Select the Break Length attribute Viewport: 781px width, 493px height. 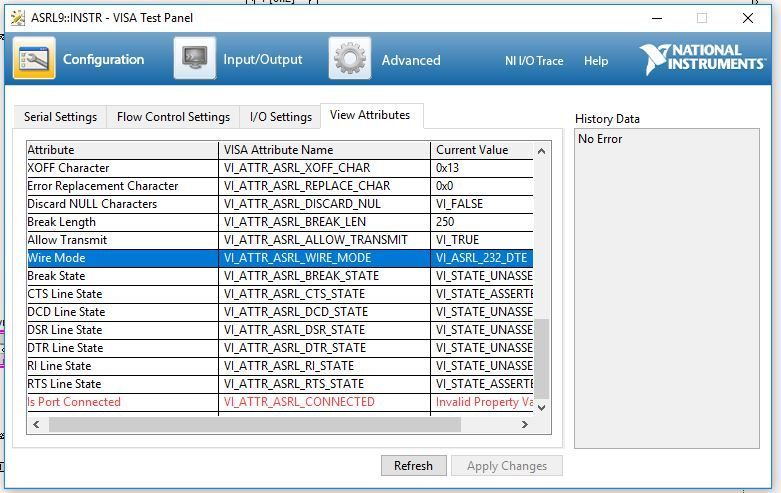(280, 222)
